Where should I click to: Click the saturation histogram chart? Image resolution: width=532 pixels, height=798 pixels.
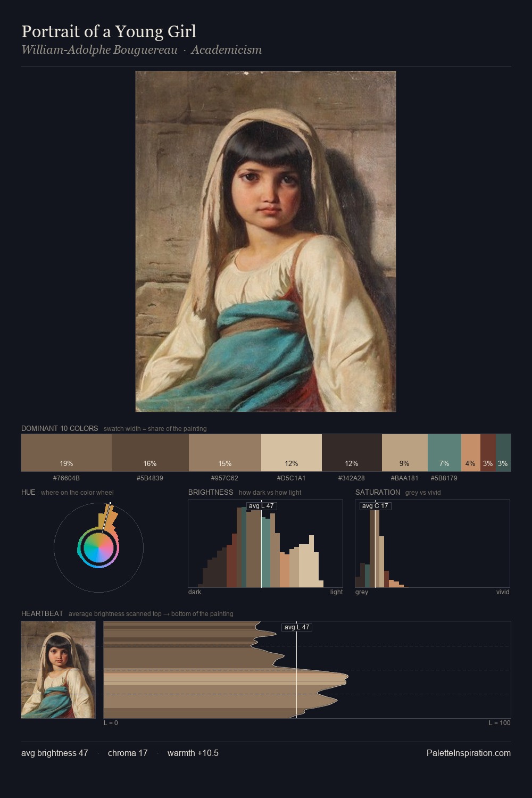pos(433,544)
